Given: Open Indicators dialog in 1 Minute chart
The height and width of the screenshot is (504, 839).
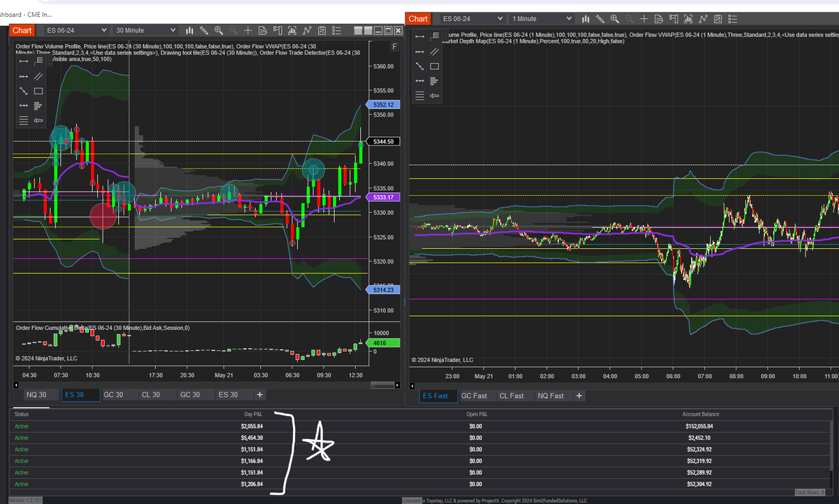Looking at the screenshot, I should (703, 19).
